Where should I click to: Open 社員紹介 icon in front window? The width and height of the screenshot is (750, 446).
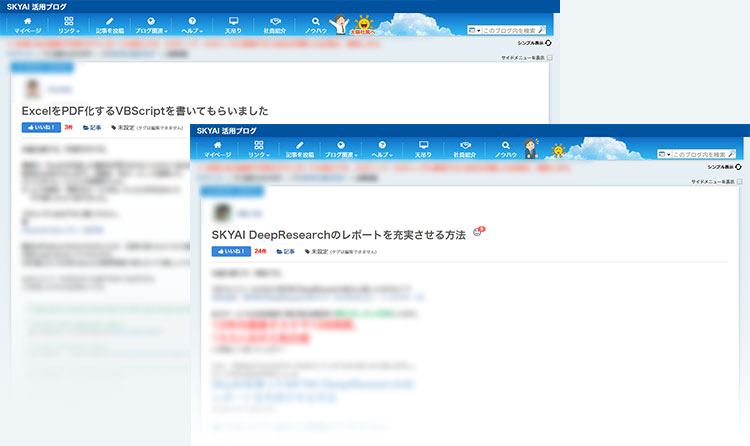464,150
